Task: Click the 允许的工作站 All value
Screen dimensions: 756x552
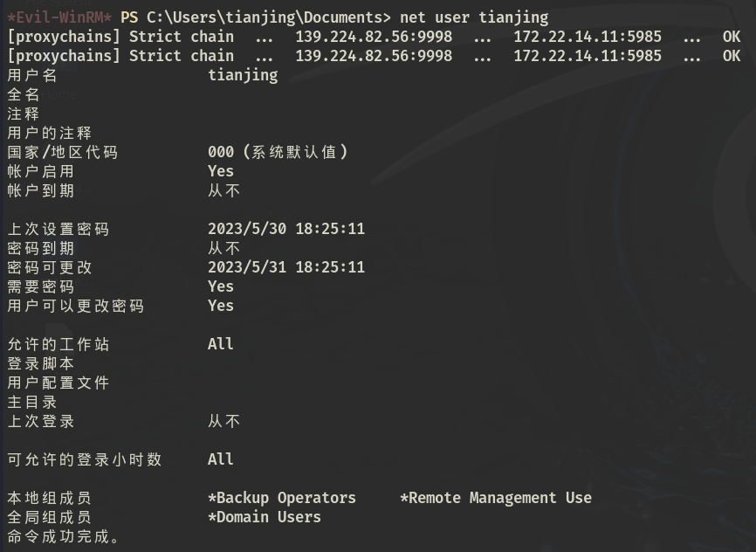Action: [x=221, y=344]
